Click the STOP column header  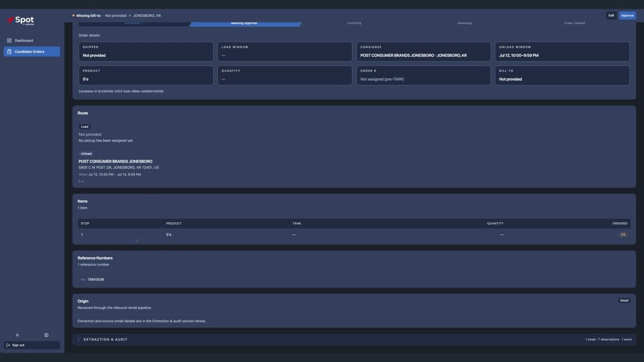pos(85,223)
